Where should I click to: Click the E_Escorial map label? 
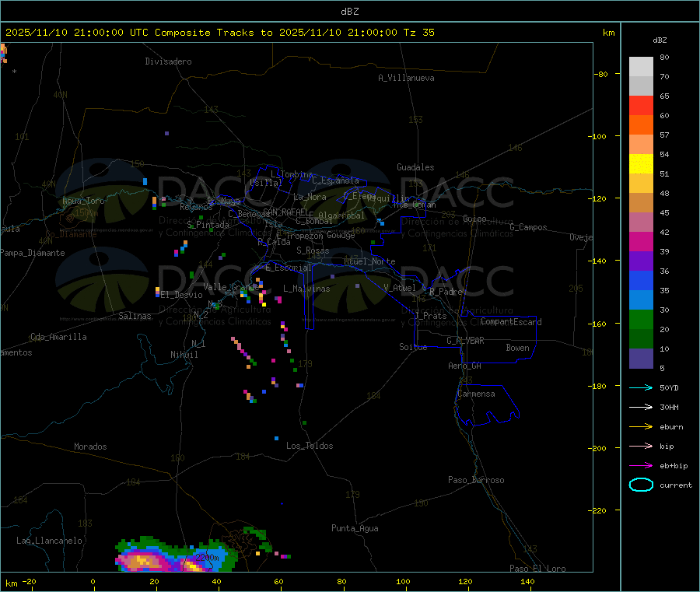(288, 268)
